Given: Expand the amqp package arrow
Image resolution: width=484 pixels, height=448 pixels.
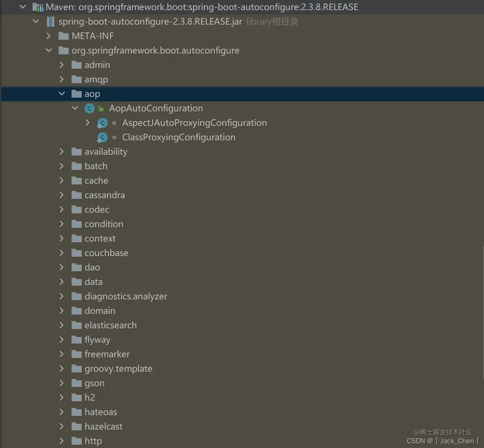Looking at the screenshot, I should point(62,79).
